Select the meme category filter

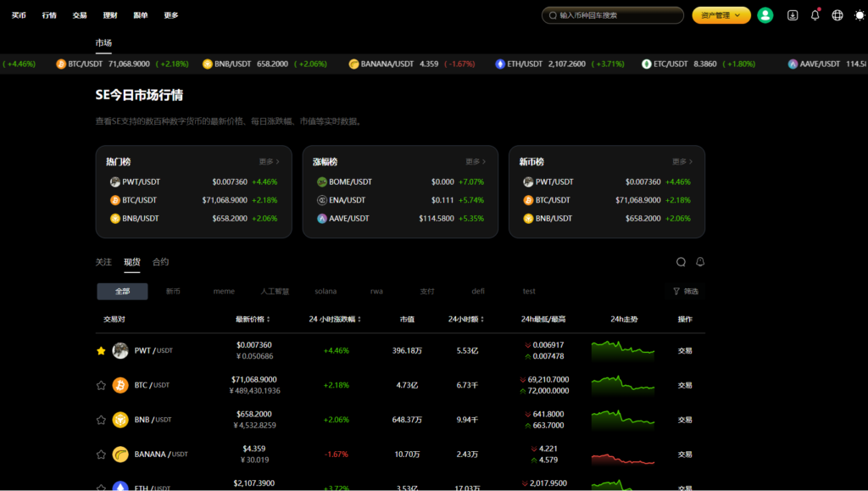coord(224,292)
